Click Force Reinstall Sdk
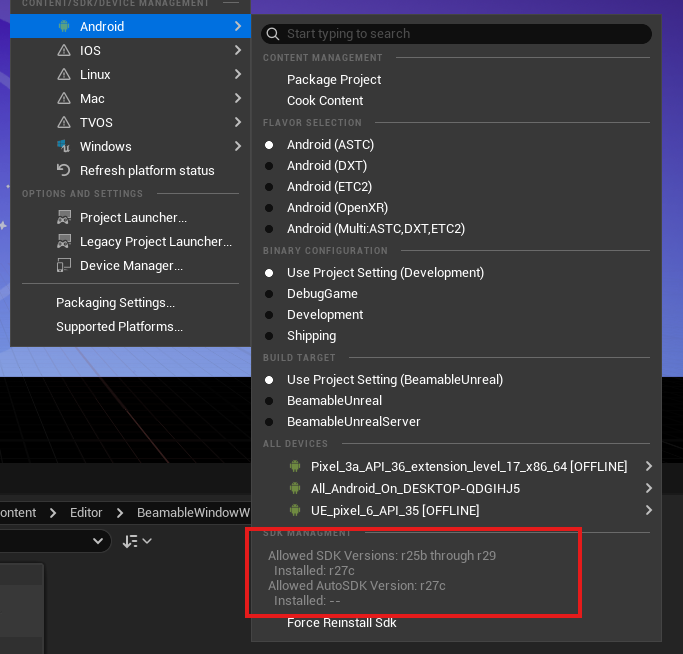683x654 pixels. pyautogui.click(x=341, y=623)
